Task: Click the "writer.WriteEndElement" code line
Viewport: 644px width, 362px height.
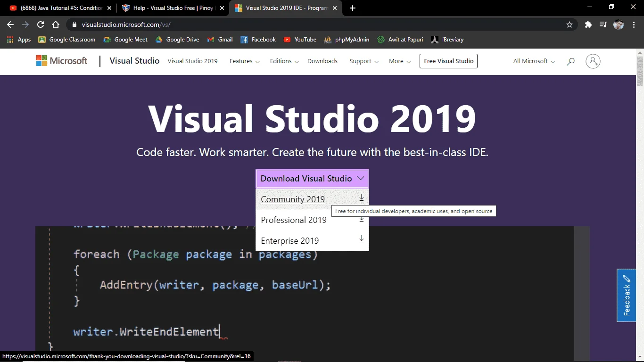Action: [x=146, y=331]
